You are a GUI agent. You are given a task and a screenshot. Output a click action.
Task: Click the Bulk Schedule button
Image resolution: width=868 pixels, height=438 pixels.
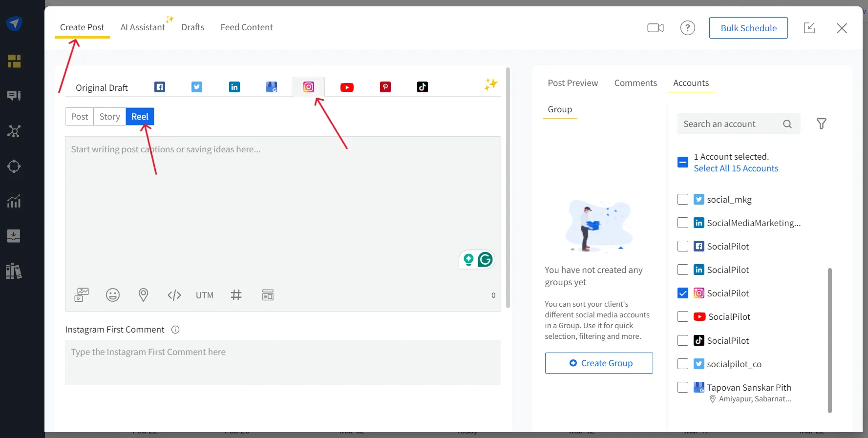pos(748,28)
